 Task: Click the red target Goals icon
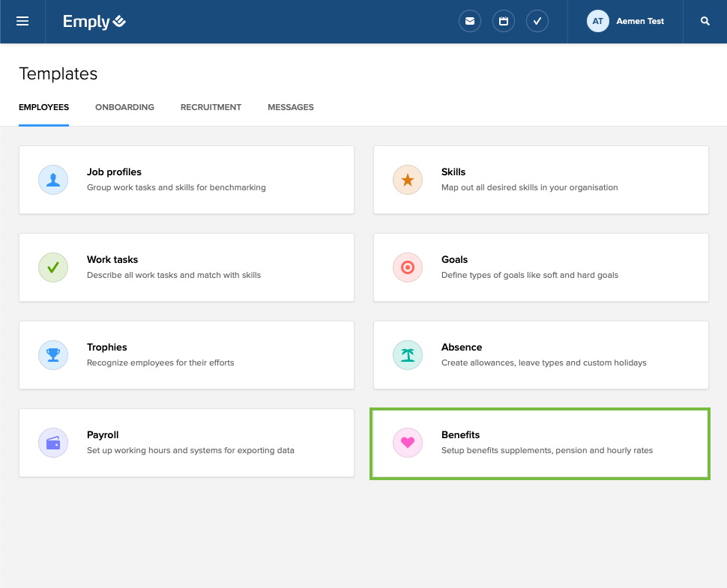pyautogui.click(x=408, y=267)
